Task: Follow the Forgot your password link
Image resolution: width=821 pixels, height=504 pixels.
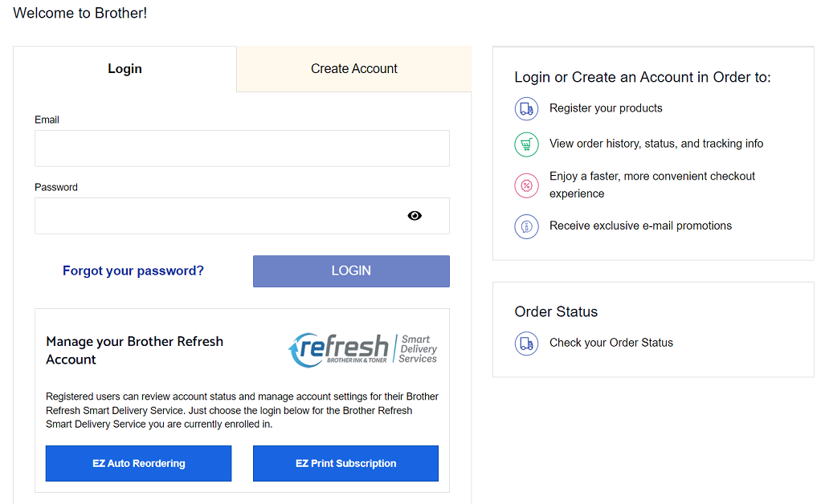Action: (133, 271)
